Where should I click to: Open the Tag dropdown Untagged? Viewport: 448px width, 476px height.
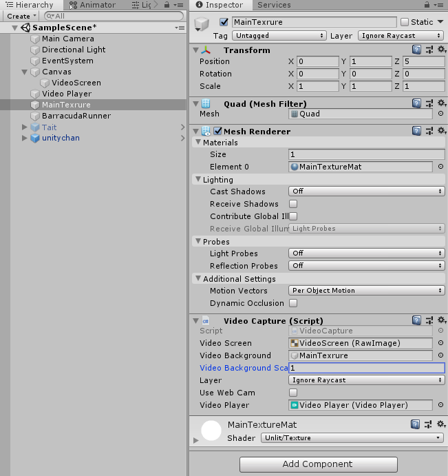click(279, 36)
